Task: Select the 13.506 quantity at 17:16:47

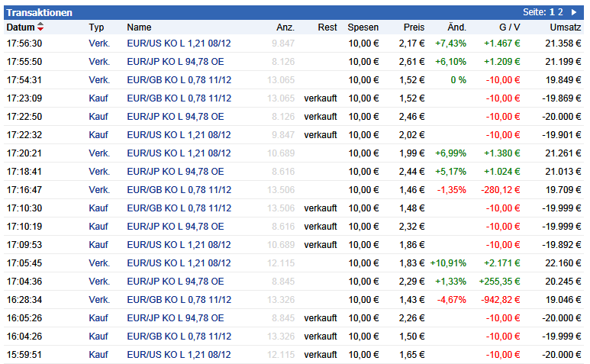Action: click(x=281, y=190)
